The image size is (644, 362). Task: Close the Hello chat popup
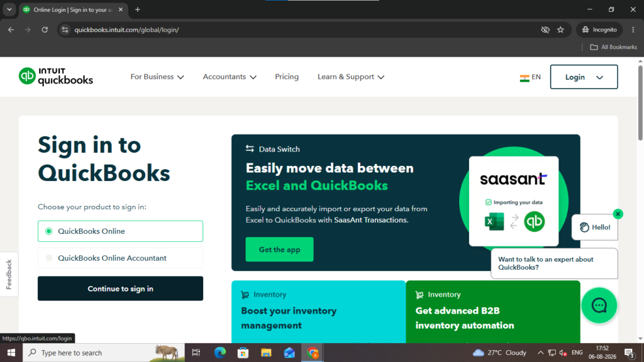tap(618, 214)
